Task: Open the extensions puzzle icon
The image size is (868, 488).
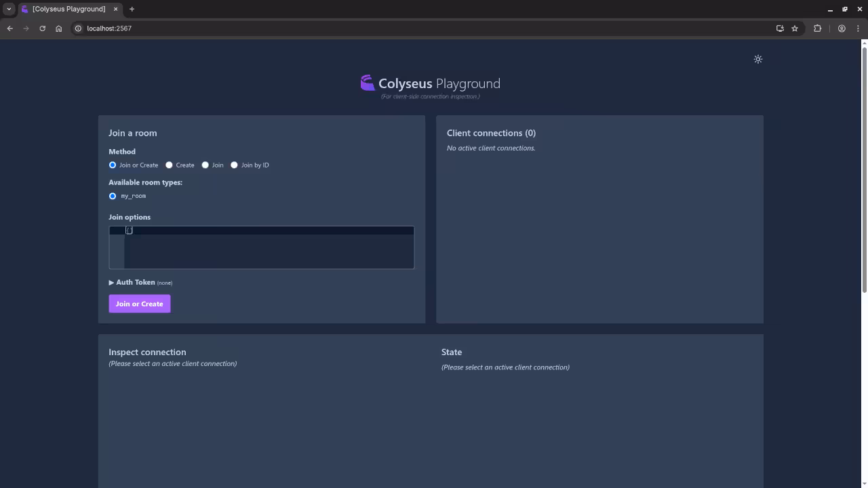Action: tap(817, 28)
